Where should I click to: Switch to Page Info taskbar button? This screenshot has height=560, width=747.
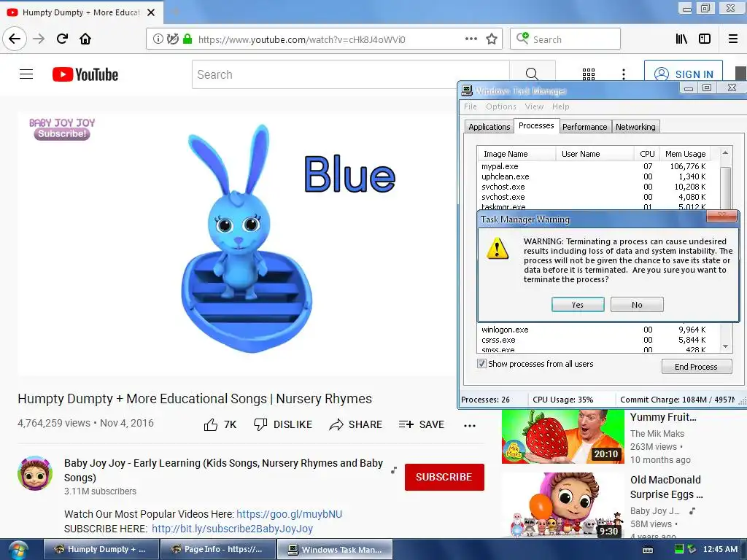pos(217,549)
